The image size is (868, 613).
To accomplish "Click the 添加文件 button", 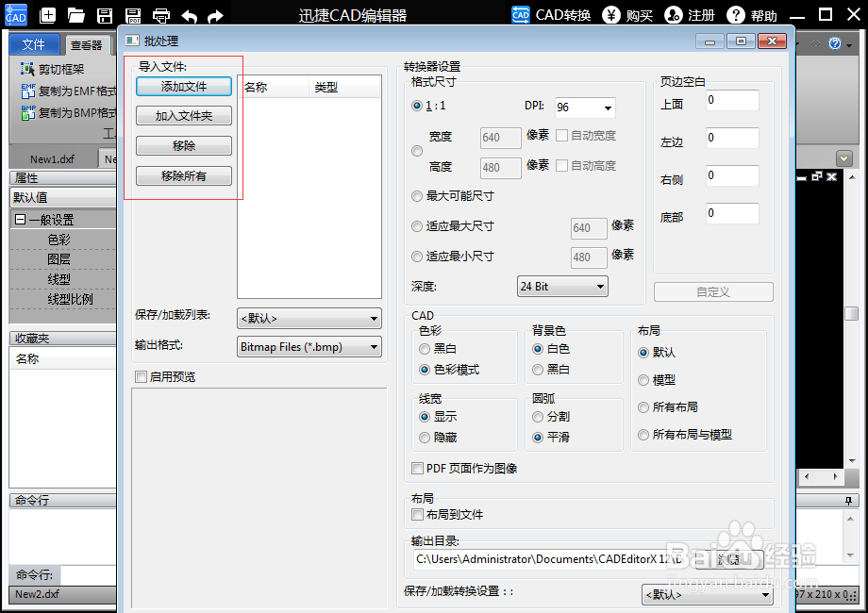I will pyautogui.click(x=183, y=87).
